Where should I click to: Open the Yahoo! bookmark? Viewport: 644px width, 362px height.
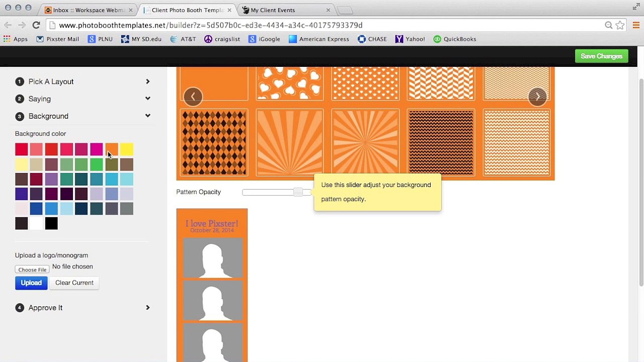[x=410, y=39]
